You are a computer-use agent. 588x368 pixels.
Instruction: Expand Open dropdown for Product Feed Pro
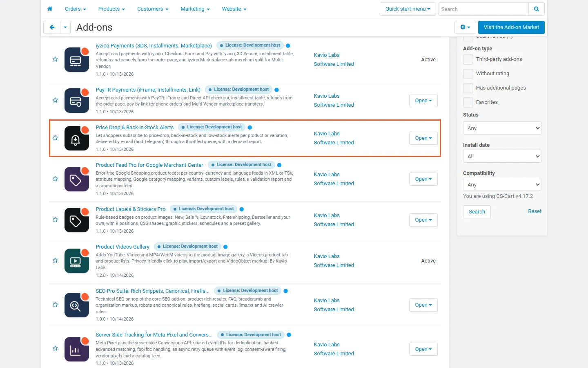423,179
